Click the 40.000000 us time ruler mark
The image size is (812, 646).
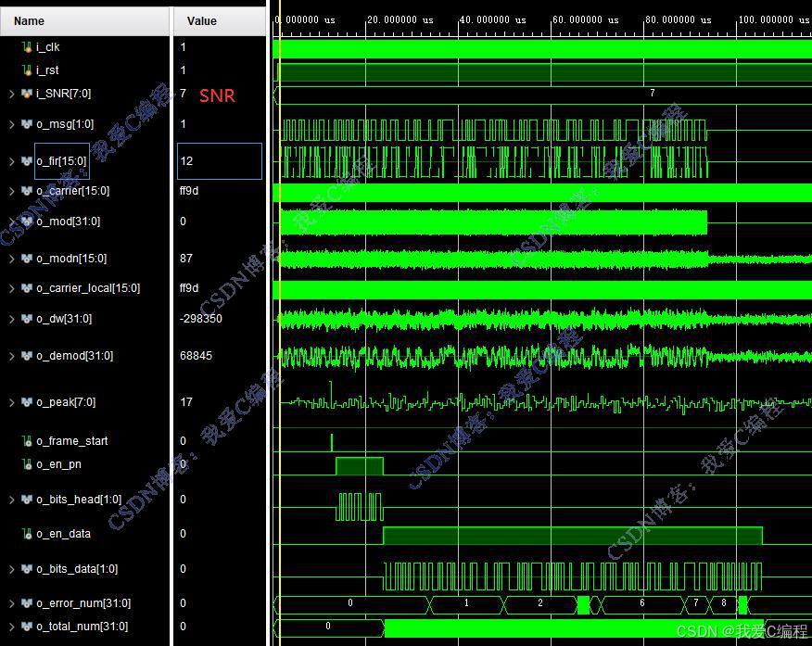point(492,20)
